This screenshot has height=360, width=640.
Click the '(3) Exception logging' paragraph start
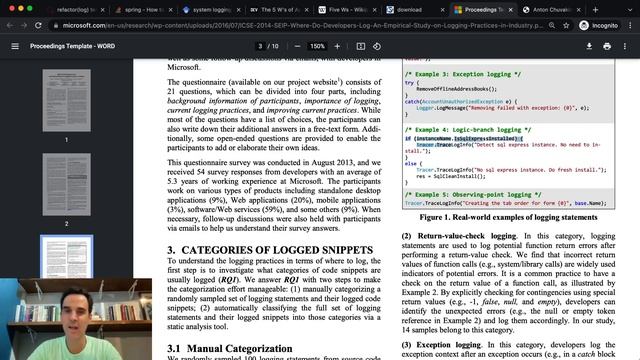tap(441, 345)
